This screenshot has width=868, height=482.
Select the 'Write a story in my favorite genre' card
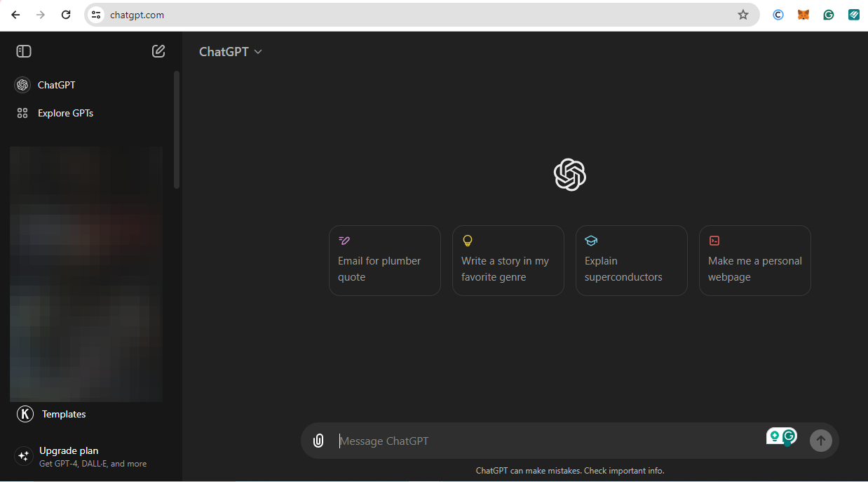(508, 260)
